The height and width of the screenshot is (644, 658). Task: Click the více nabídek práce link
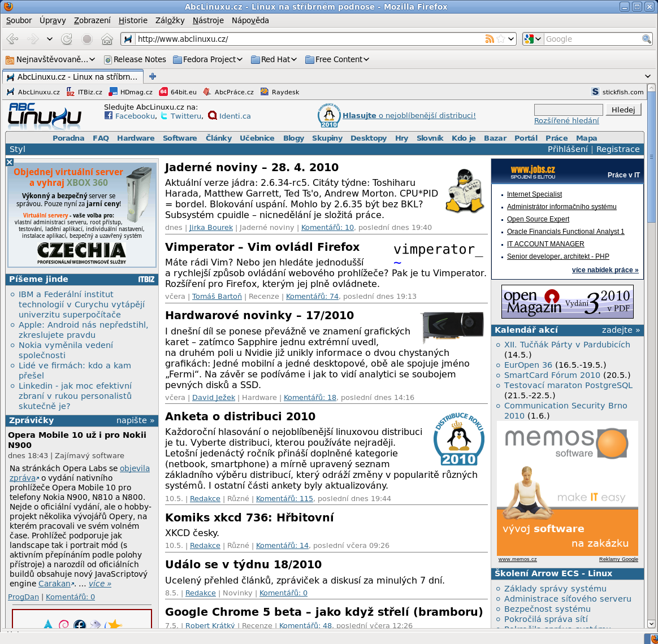pos(605,270)
